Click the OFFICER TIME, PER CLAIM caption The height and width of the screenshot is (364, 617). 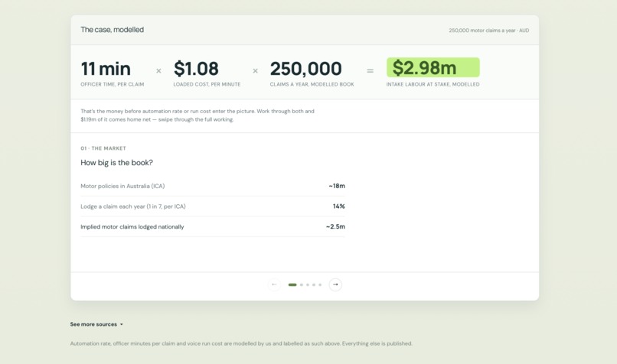tap(112, 84)
